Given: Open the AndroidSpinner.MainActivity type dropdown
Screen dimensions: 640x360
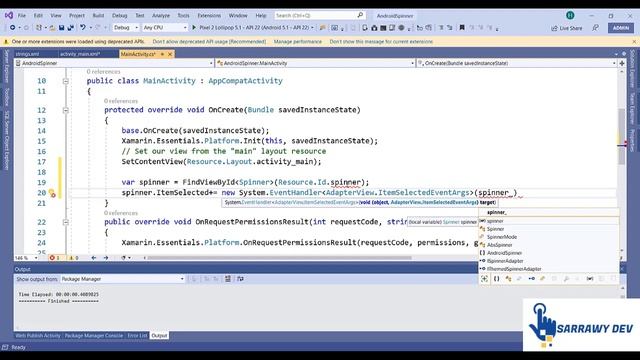Looking at the screenshot, I should (315, 63).
